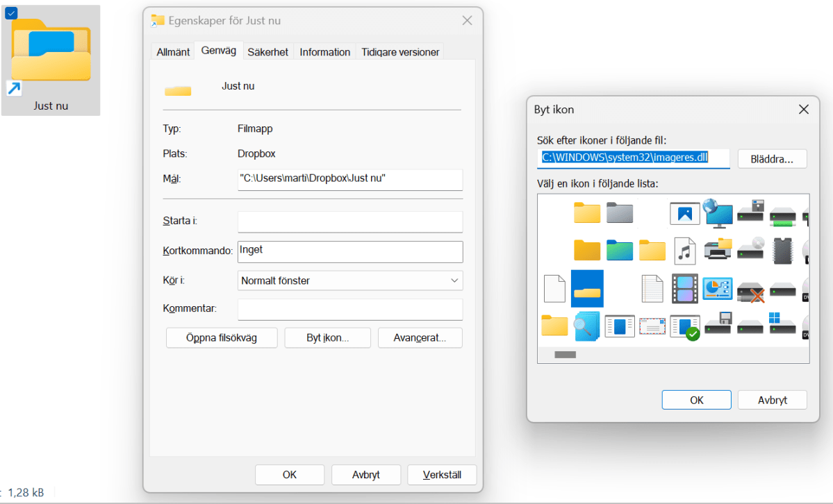Select the memory chip icon
The height and width of the screenshot is (504, 833).
tap(782, 251)
